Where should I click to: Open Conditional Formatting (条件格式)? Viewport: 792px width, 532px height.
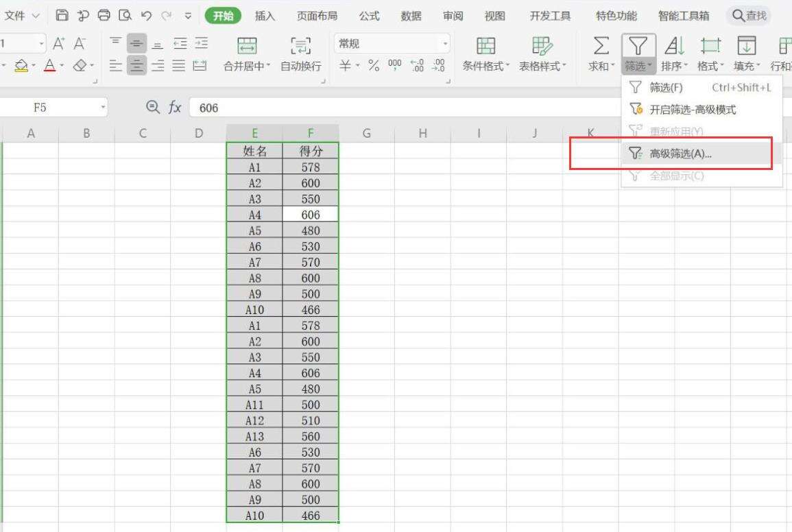click(x=485, y=53)
